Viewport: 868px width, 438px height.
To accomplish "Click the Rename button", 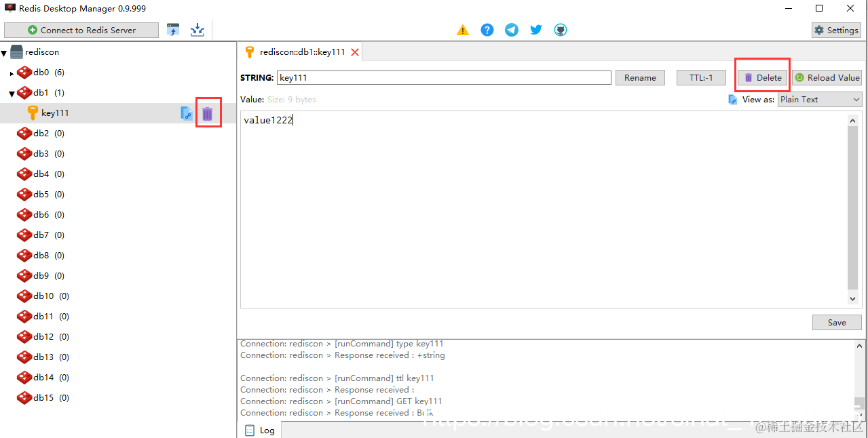I will [640, 77].
